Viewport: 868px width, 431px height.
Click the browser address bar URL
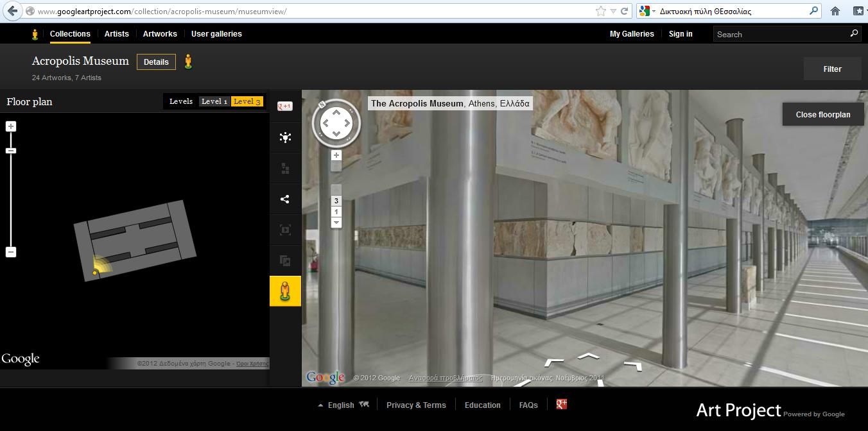pyautogui.click(x=162, y=12)
